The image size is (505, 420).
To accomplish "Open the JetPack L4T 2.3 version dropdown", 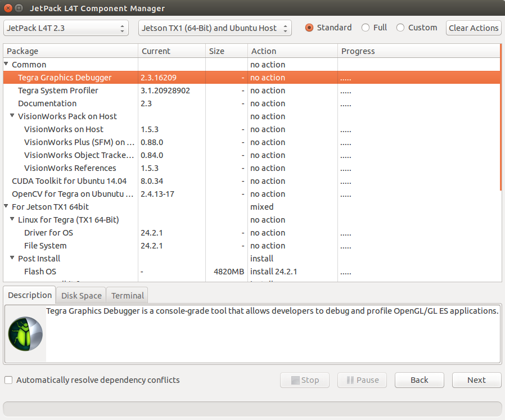I will click(66, 28).
